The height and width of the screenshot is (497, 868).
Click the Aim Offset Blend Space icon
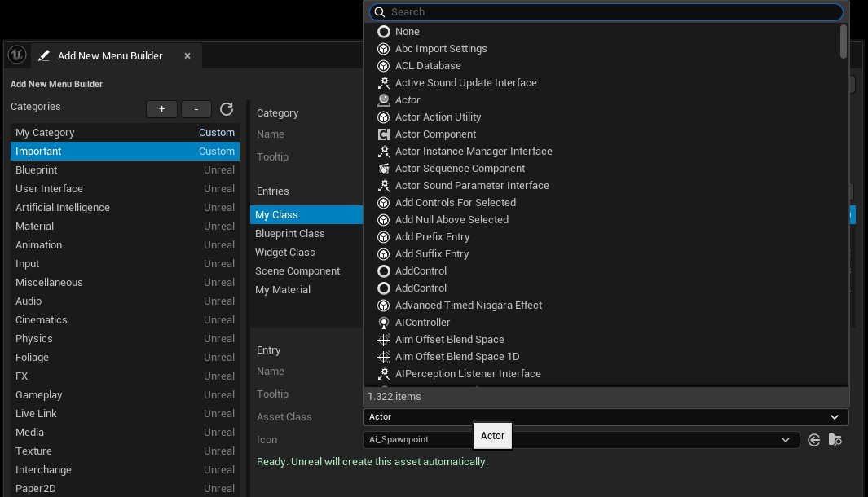click(384, 340)
